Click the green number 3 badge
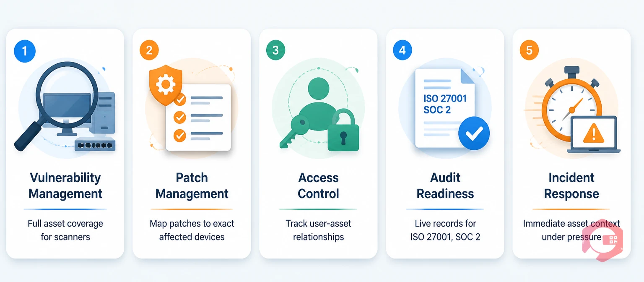Image resolution: width=644 pixels, height=282 pixels. click(x=275, y=50)
